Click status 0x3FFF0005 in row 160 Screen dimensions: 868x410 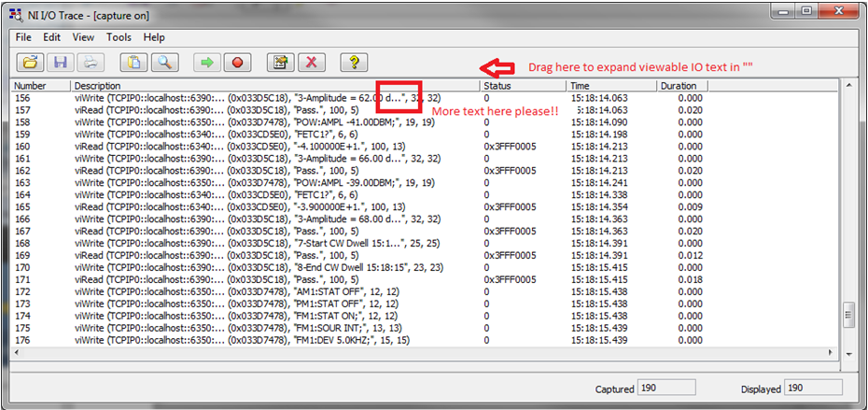510,147
